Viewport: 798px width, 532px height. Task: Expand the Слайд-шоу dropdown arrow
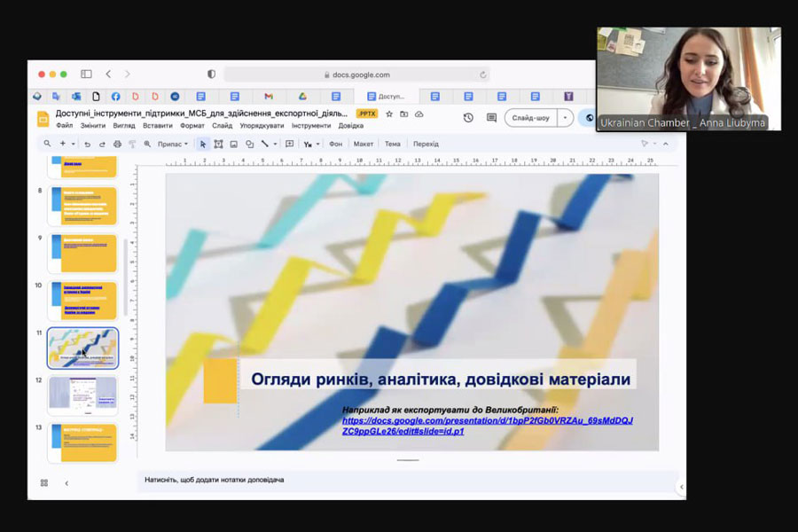(566, 117)
